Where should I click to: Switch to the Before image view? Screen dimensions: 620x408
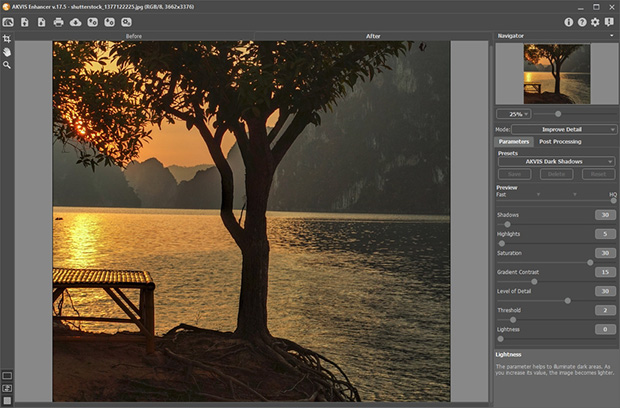pos(132,36)
